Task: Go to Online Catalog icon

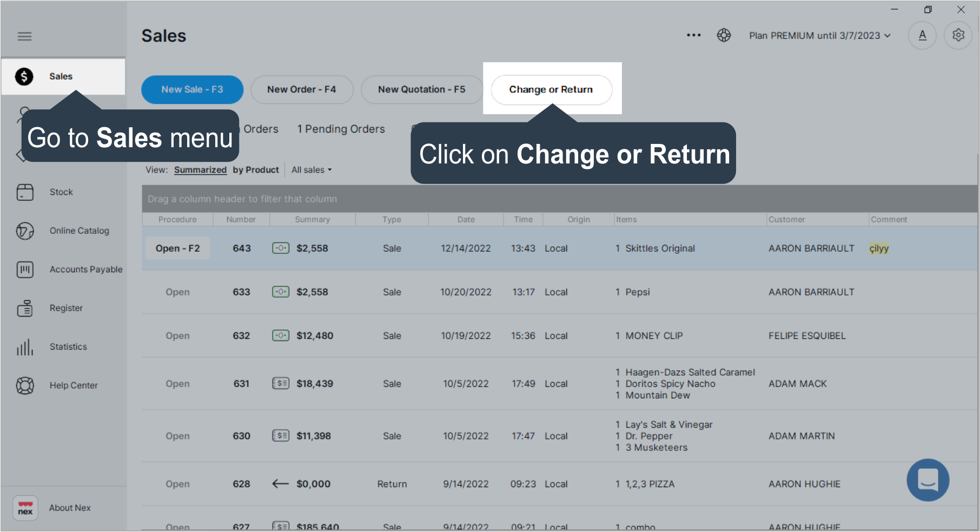Action: [25, 231]
